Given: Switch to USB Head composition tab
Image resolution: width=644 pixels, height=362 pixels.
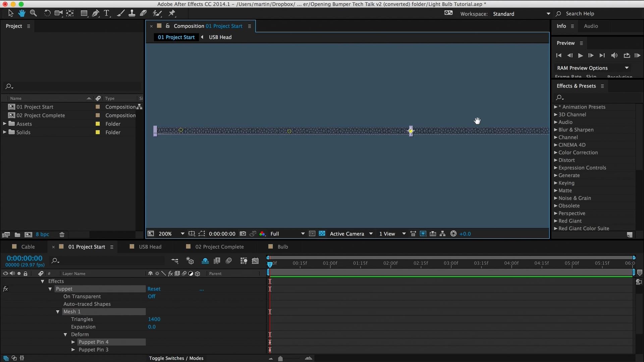Looking at the screenshot, I should [150, 247].
